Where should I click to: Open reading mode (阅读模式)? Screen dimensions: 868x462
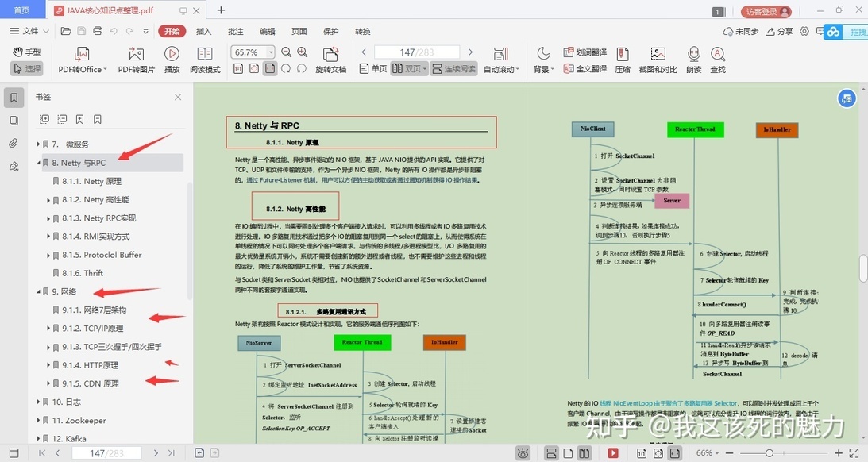pyautogui.click(x=205, y=60)
